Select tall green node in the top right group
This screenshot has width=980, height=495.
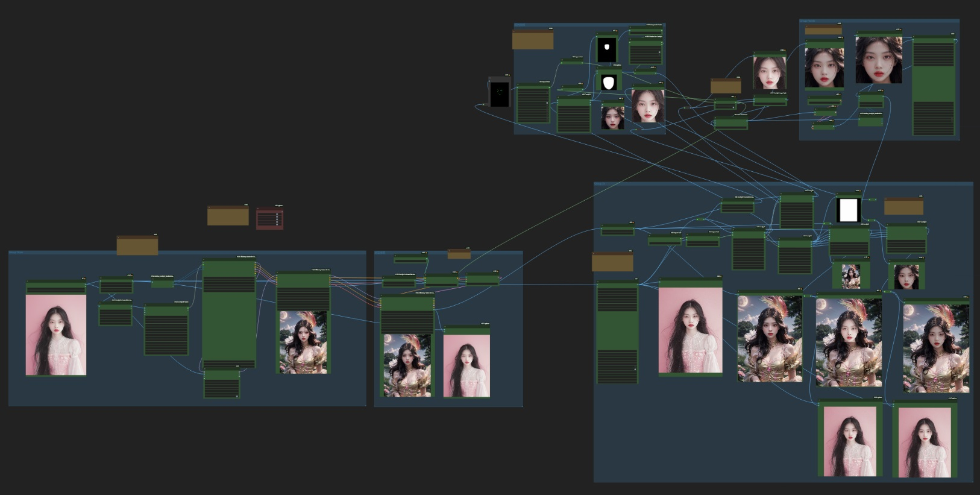934,86
